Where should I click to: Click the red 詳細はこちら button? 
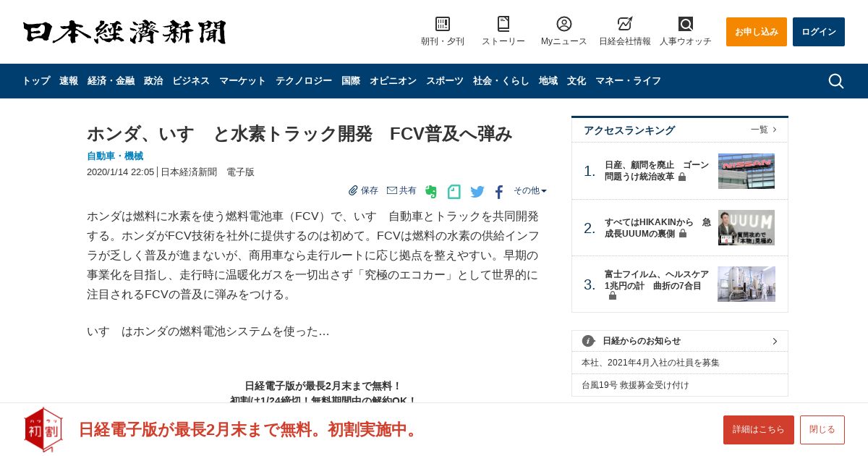coord(759,430)
